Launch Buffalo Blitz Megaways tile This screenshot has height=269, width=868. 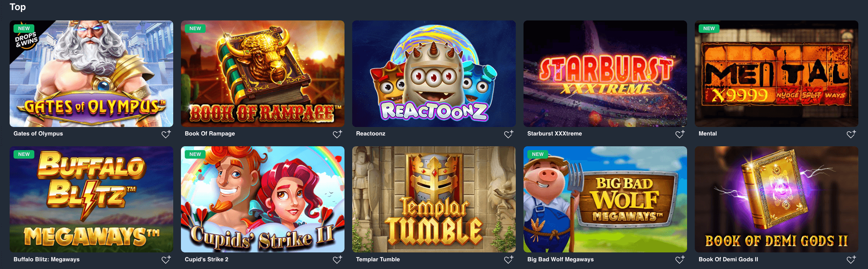91,200
